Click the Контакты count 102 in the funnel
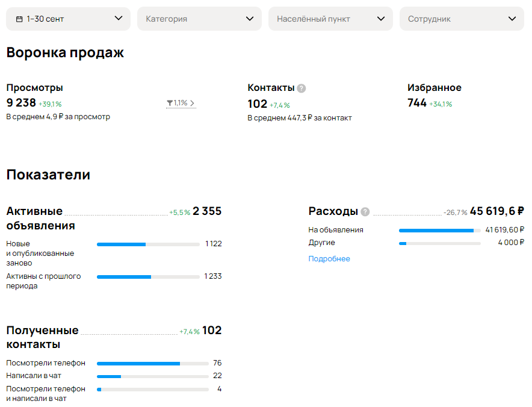This screenshot has height=407, width=532. [258, 104]
